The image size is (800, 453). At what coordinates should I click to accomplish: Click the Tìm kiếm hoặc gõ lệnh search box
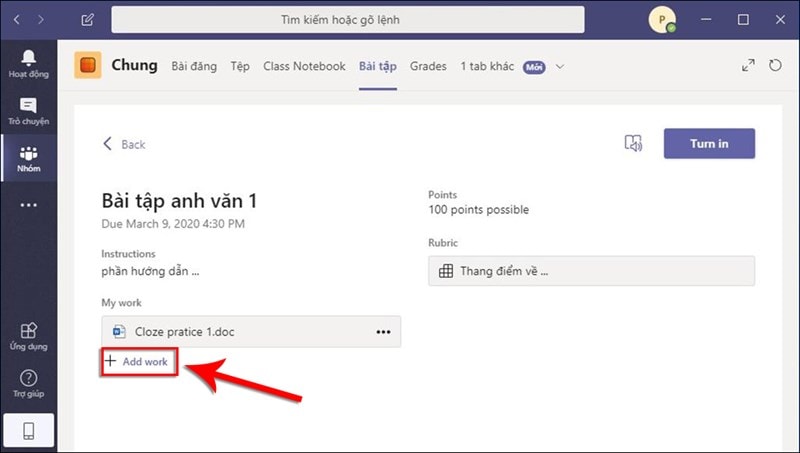point(348,20)
